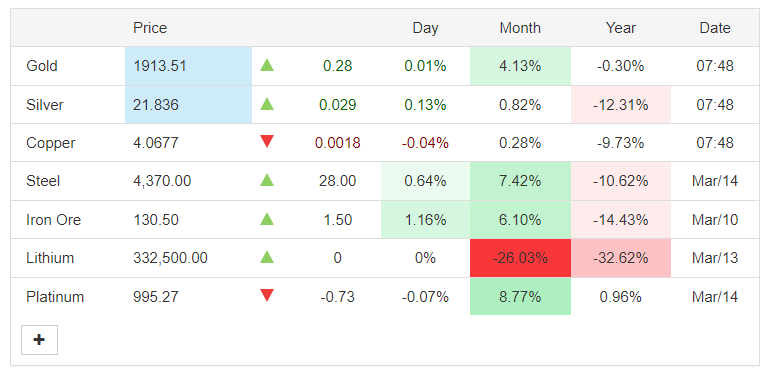
Task: Select the Year column header
Action: pyautogui.click(x=621, y=28)
